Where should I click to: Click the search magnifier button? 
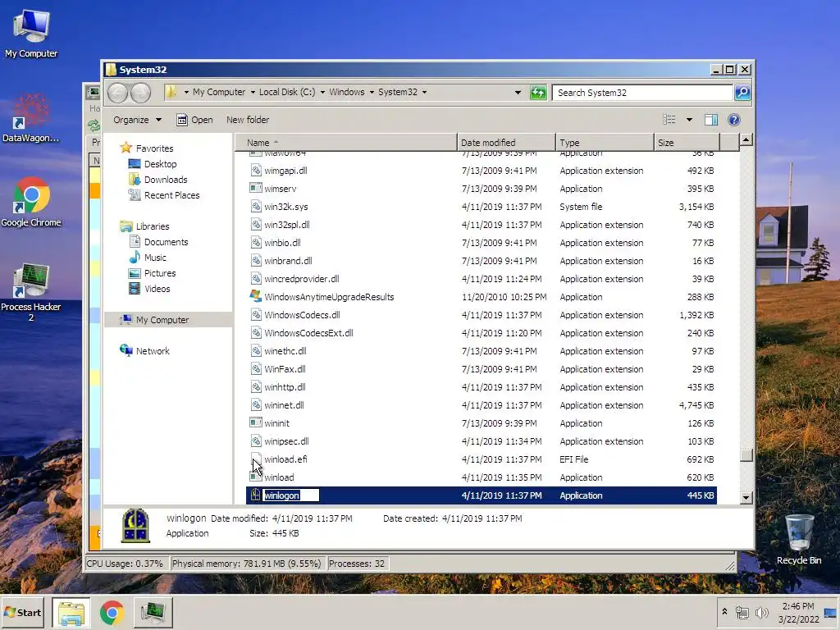pyautogui.click(x=742, y=93)
